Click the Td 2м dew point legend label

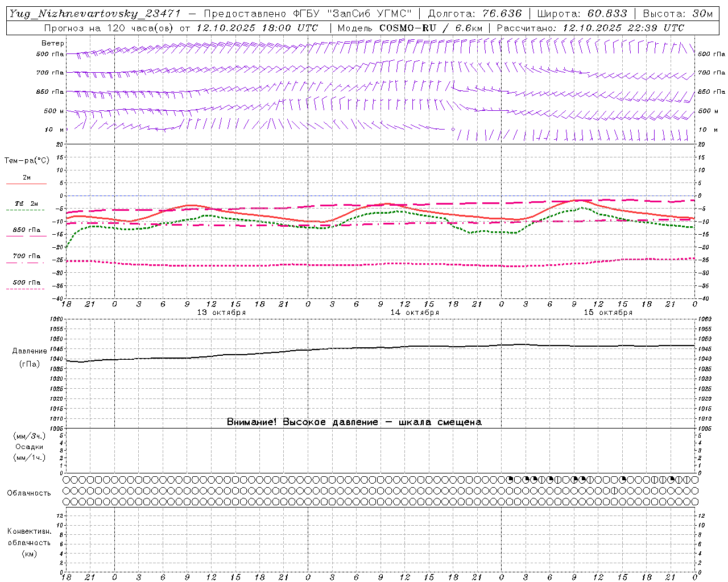click(x=27, y=203)
